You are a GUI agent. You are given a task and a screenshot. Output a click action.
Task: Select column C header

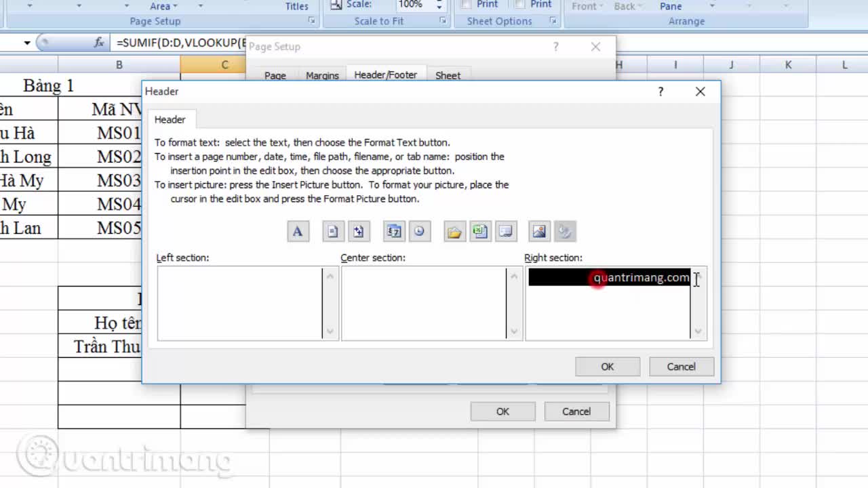coord(224,65)
